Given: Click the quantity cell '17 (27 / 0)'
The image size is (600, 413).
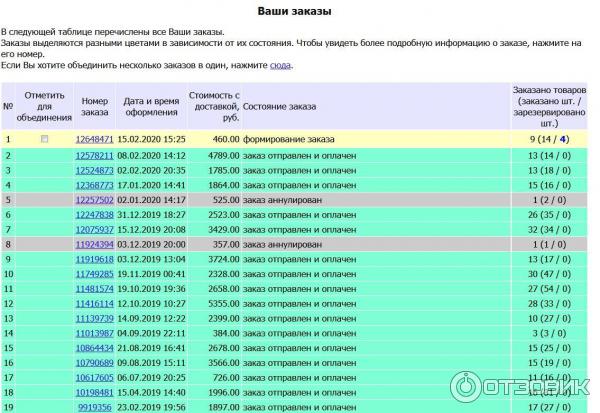Looking at the screenshot, I should [x=549, y=408].
